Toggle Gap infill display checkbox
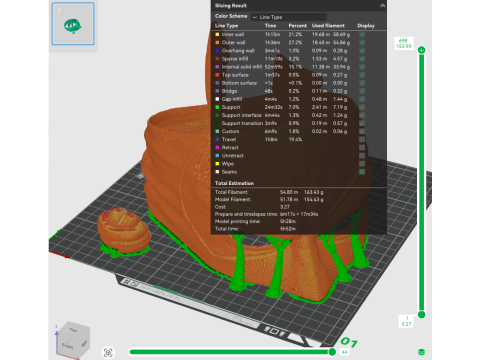This screenshot has height=360, width=480. click(x=362, y=99)
